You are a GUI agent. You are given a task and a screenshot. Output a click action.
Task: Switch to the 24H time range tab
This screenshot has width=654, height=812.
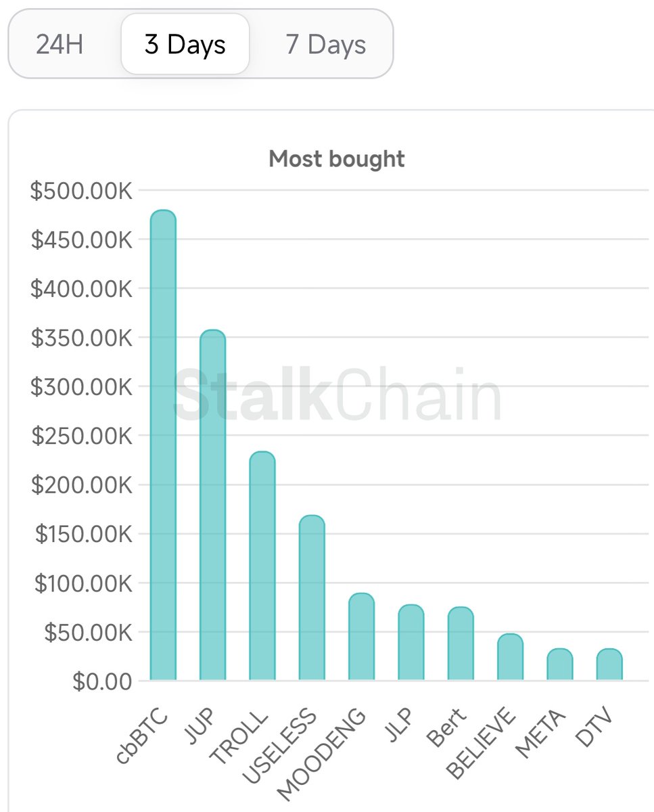tap(60, 45)
